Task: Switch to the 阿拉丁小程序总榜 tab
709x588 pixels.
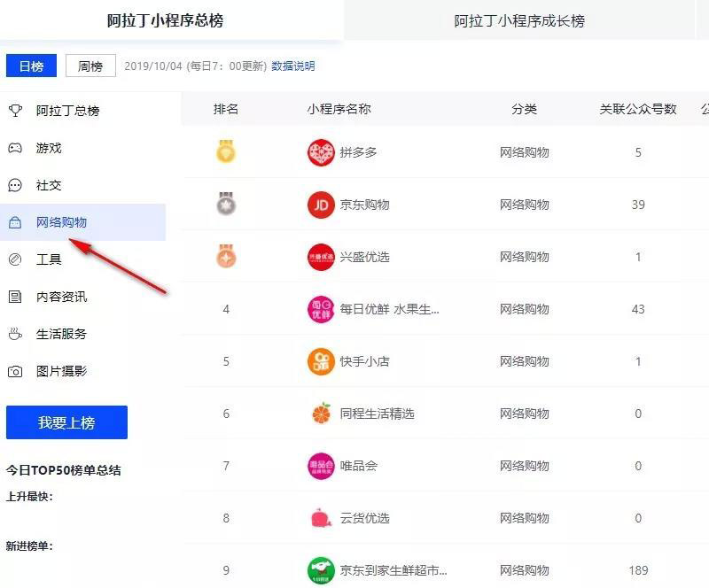Action: tap(165, 20)
